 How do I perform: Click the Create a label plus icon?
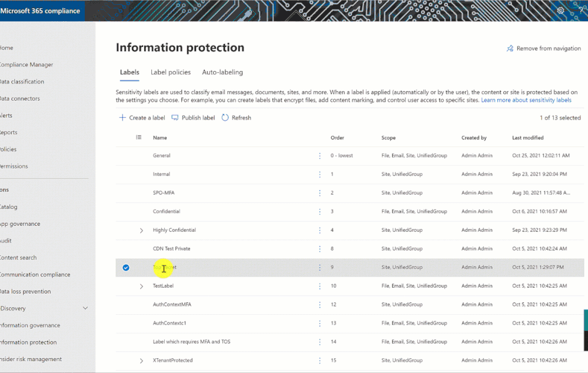tap(122, 118)
